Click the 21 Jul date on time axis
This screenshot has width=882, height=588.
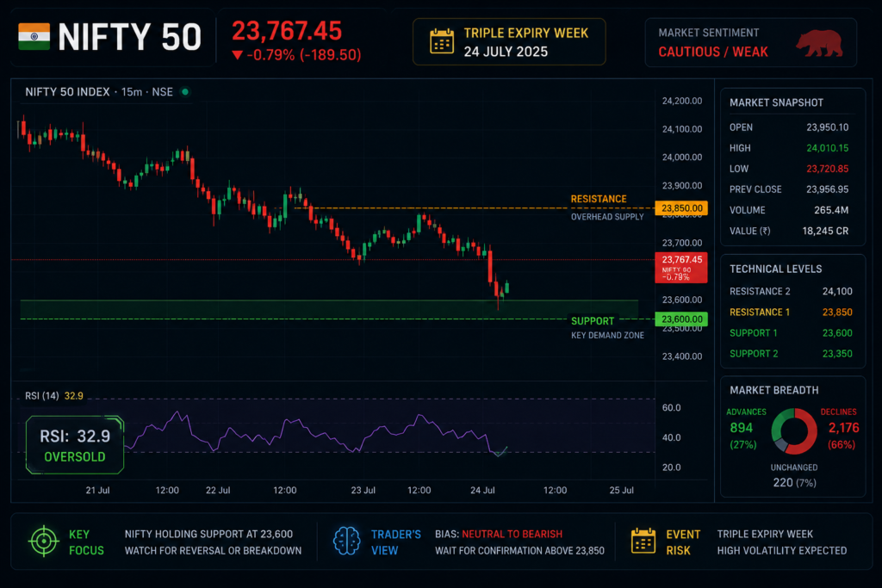point(97,490)
